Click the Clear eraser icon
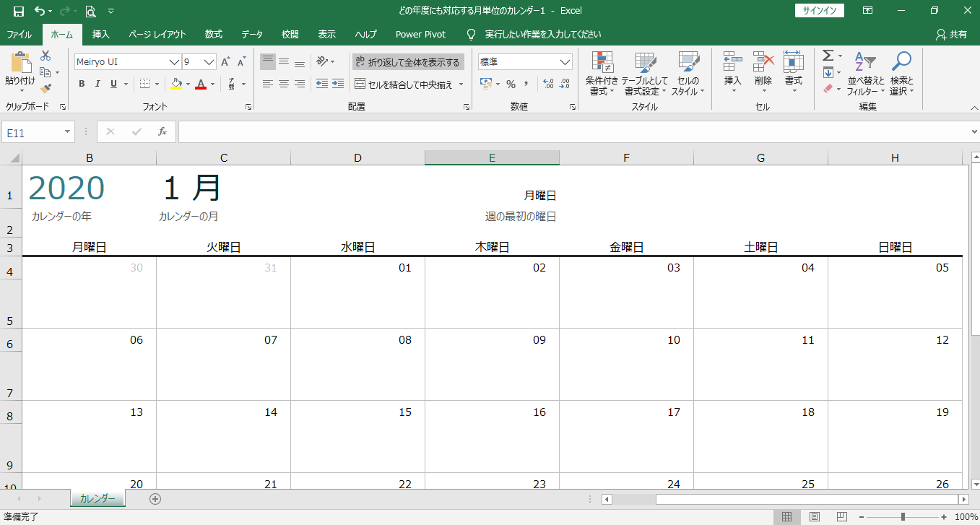The width and height of the screenshot is (980, 525). pyautogui.click(x=828, y=88)
